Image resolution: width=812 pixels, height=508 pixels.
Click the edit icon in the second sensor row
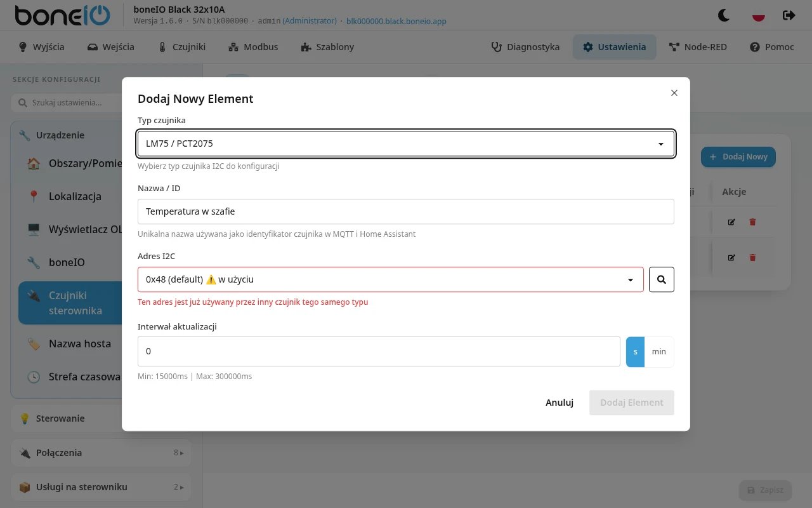[x=731, y=257]
